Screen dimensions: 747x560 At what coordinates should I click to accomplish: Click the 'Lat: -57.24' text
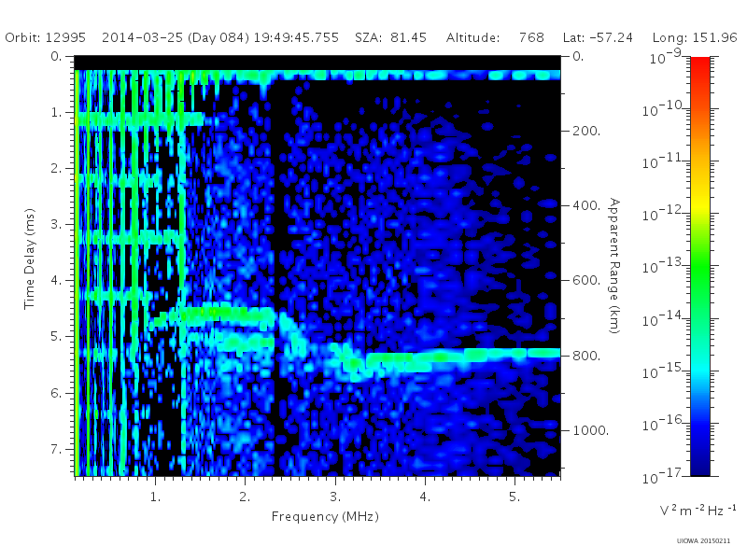598,37
